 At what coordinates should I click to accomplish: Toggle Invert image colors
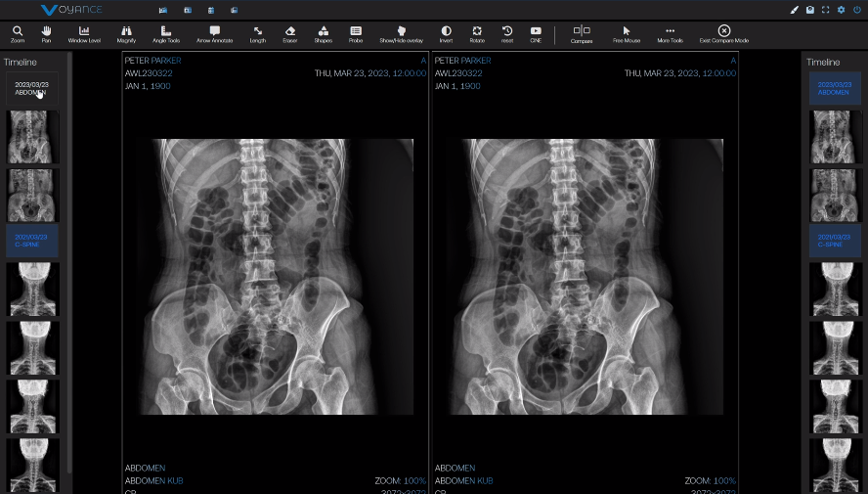446,34
